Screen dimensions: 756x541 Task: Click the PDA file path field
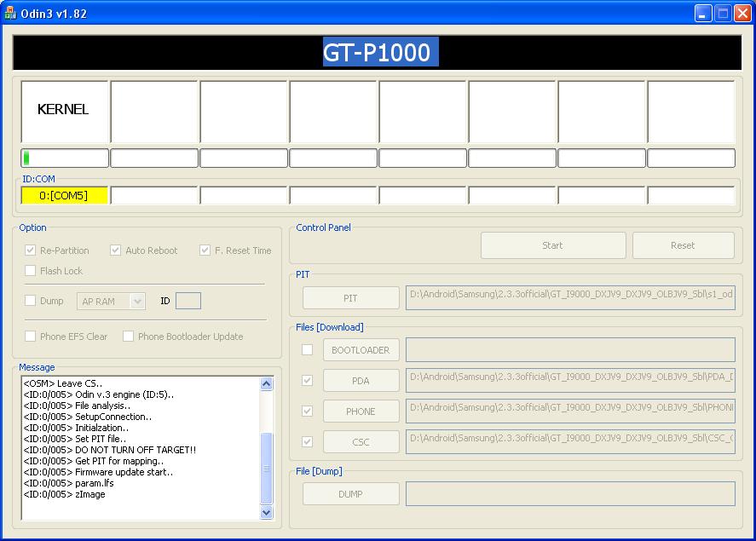570,381
